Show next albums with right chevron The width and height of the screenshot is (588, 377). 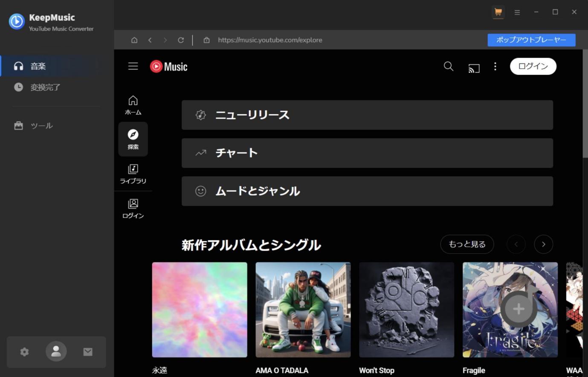tap(543, 244)
